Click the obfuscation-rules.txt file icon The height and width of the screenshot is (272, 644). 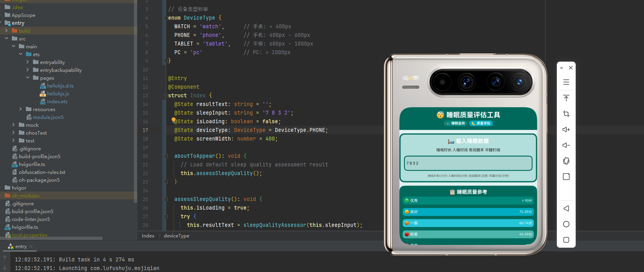pyautogui.click(x=15, y=172)
